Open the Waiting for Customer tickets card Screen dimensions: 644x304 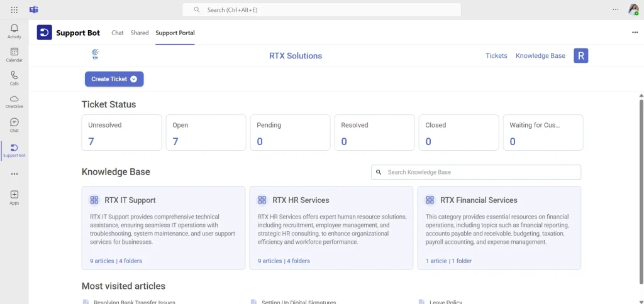(543, 133)
